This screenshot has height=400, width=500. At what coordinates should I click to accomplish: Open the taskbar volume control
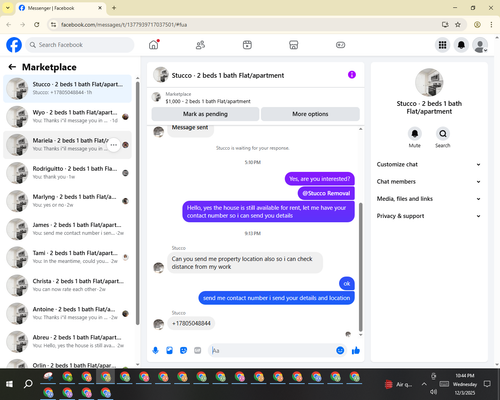coord(433,392)
